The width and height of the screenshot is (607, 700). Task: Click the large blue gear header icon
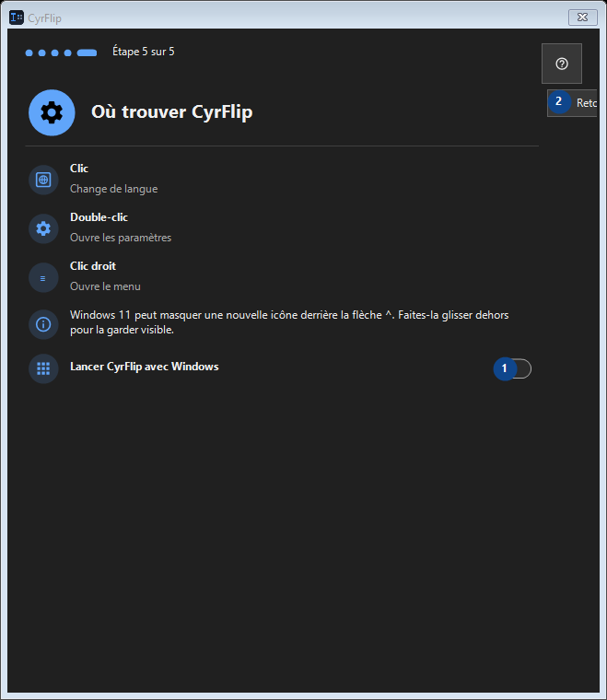52,112
